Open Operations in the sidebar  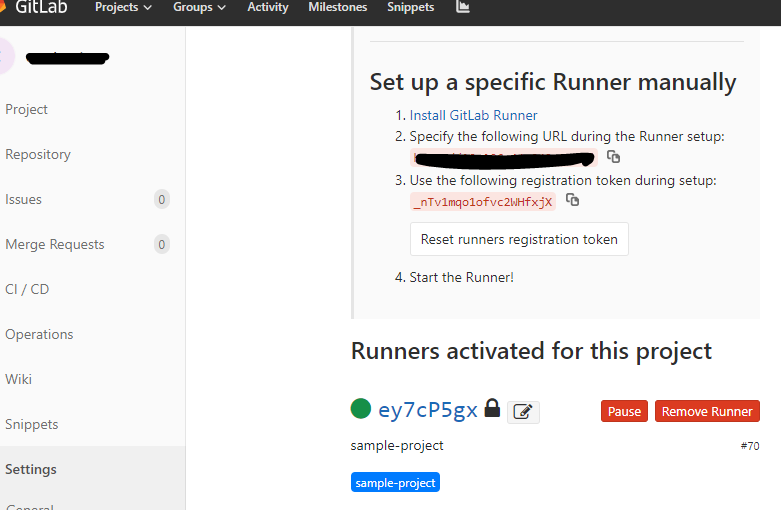click(x=39, y=334)
